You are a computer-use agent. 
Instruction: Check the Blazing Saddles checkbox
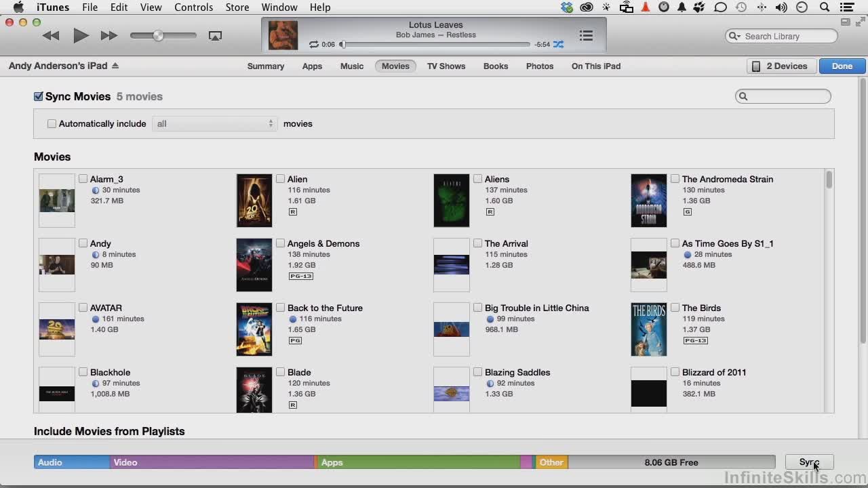[477, 372]
